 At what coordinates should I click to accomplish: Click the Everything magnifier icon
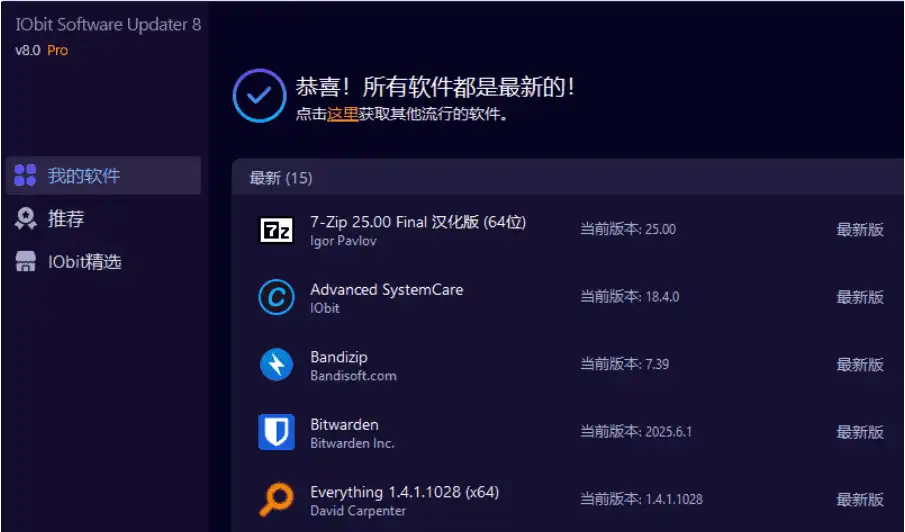tap(276, 499)
